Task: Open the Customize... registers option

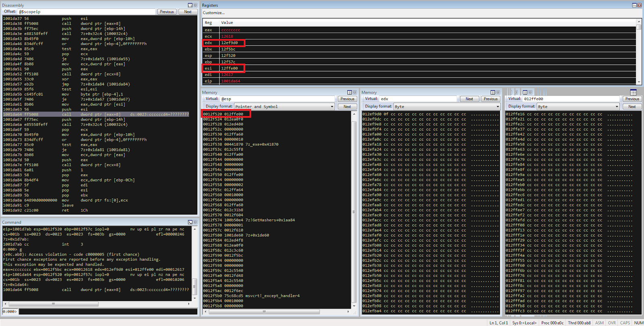Action: [214, 13]
